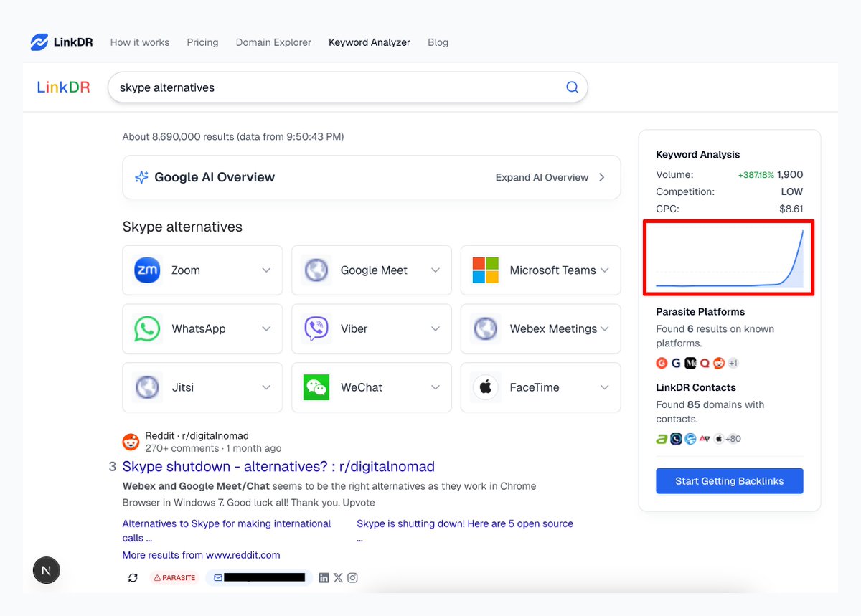The height and width of the screenshot is (616, 861).
Task: Open the Domain Explorer nav item
Action: point(273,42)
